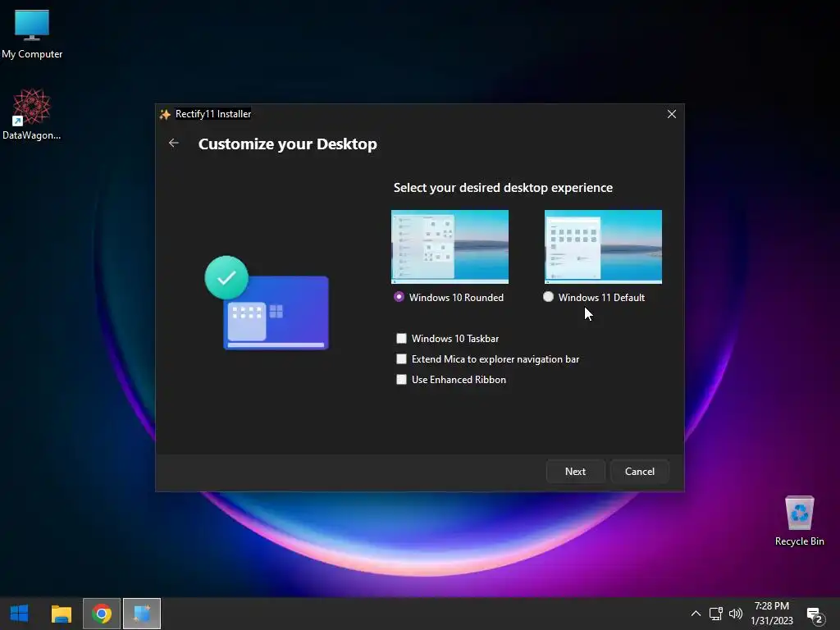Go back using the arrow in Rectify11 Installer
840x630 pixels.
pyautogui.click(x=174, y=143)
